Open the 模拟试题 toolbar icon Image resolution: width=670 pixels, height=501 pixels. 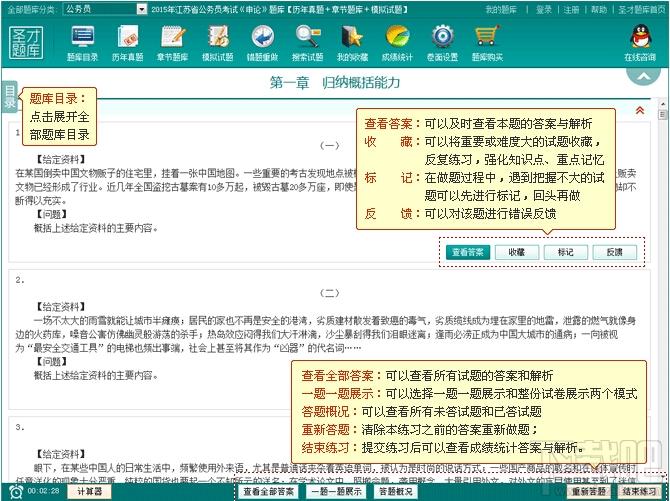click(x=217, y=43)
